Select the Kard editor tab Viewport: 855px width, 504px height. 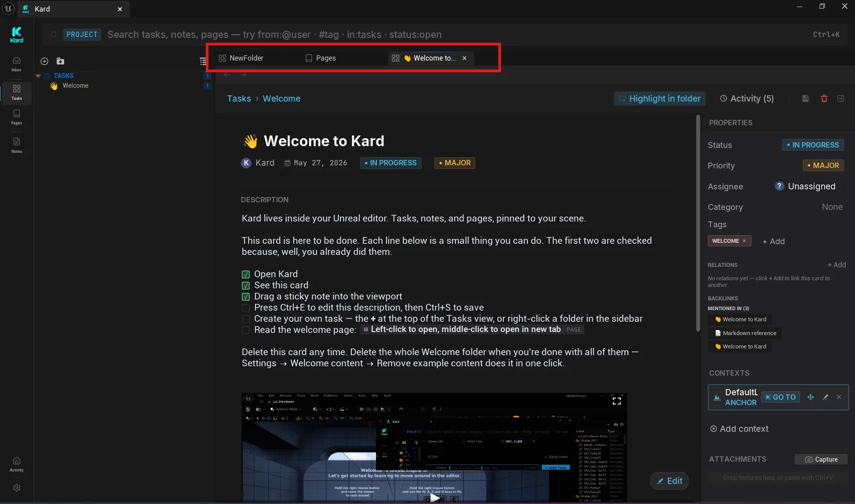(74, 9)
